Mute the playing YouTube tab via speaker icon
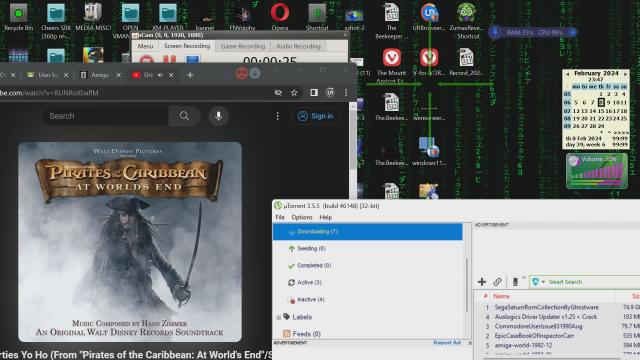 click(160, 75)
